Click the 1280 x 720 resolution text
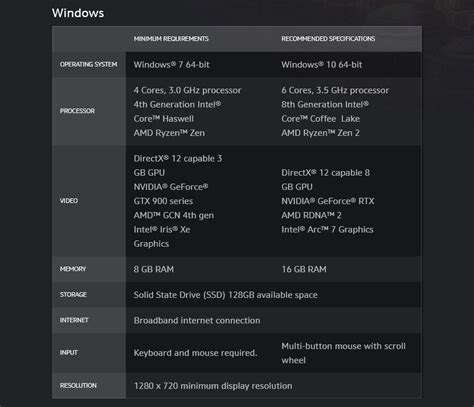474x407 pixels. point(213,386)
